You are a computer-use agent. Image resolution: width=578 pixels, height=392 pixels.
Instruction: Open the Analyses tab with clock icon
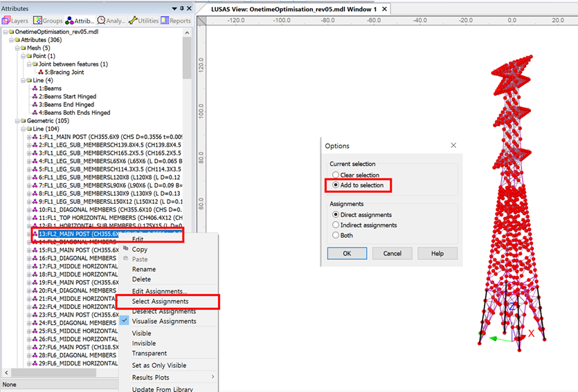[111, 21]
